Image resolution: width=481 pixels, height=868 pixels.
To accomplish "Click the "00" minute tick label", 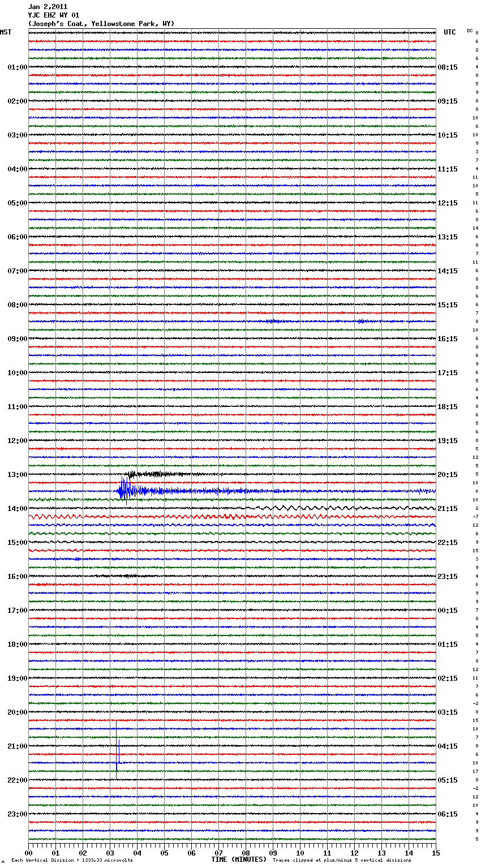I will point(28,853).
